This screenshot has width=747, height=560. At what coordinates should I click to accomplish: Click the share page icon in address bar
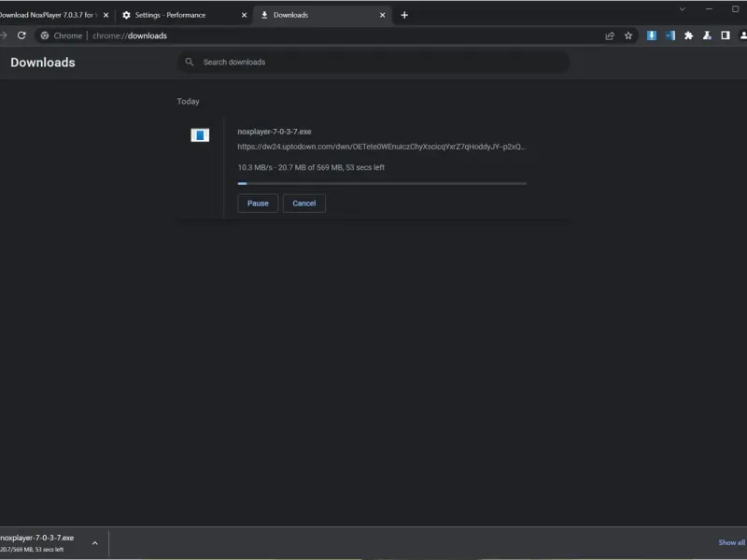point(610,35)
